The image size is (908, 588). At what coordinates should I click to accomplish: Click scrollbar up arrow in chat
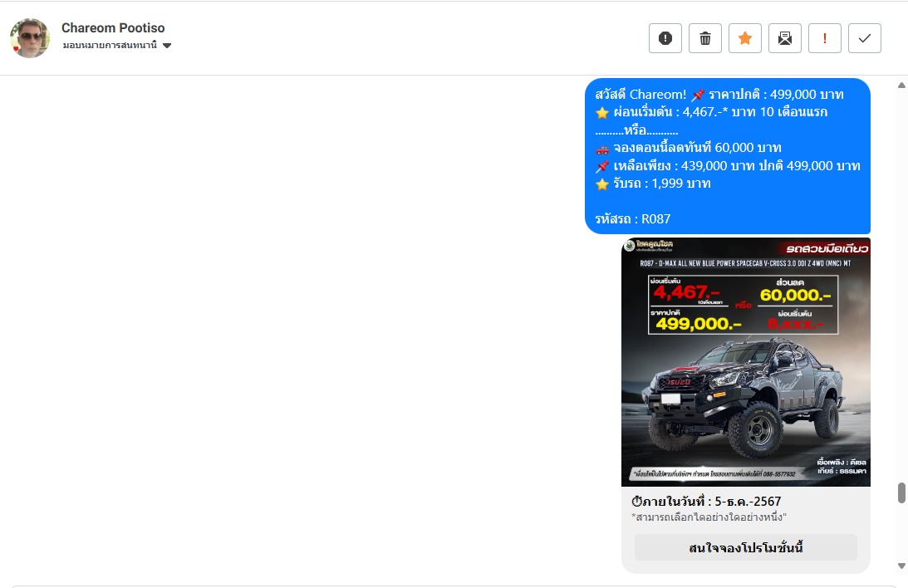click(901, 85)
